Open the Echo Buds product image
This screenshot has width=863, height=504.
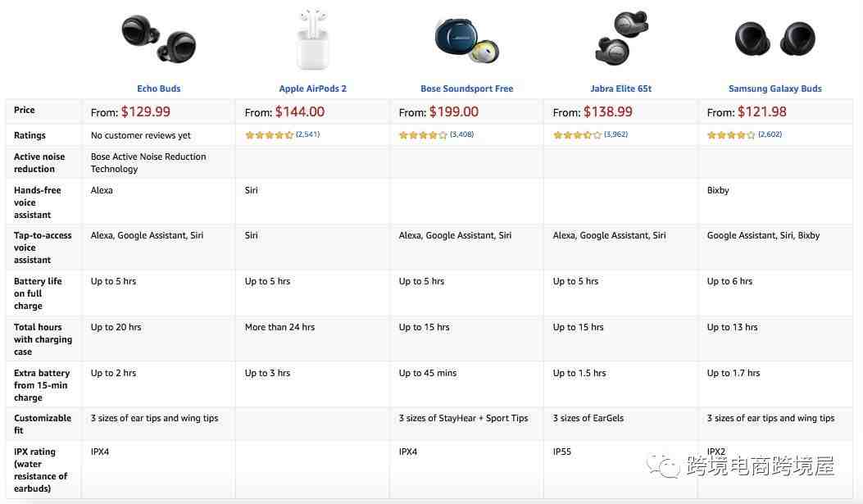158,39
